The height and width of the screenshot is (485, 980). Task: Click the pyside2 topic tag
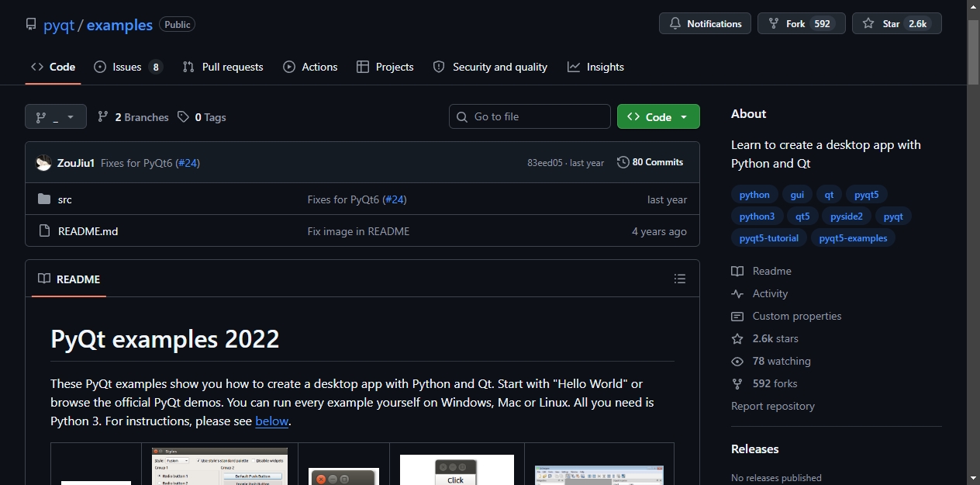click(x=847, y=217)
